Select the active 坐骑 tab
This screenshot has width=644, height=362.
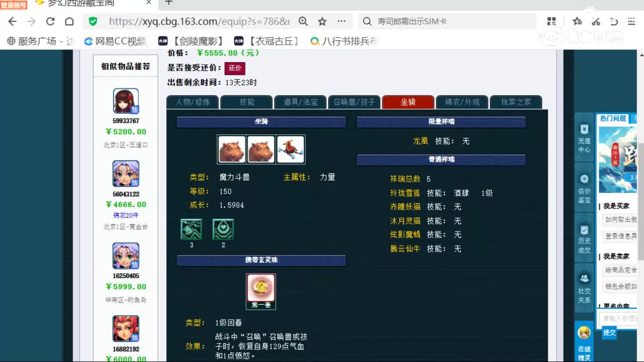[408, 102]
